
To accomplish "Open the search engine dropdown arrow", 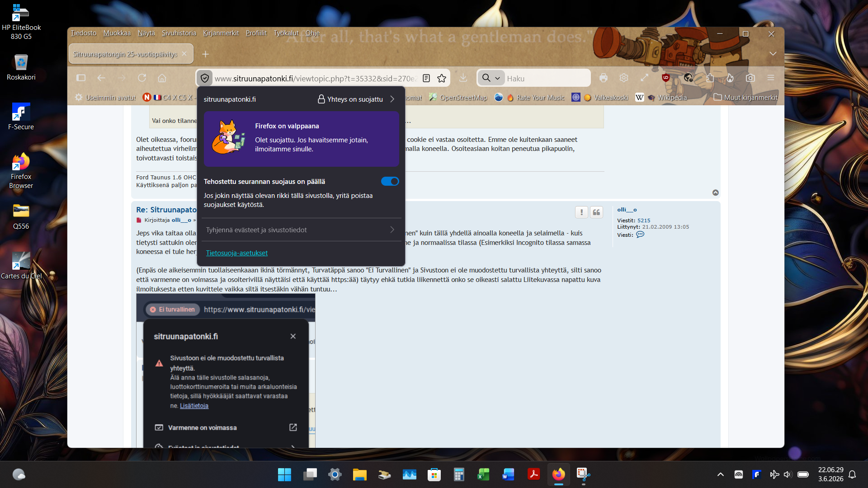I will pos(497,78).
